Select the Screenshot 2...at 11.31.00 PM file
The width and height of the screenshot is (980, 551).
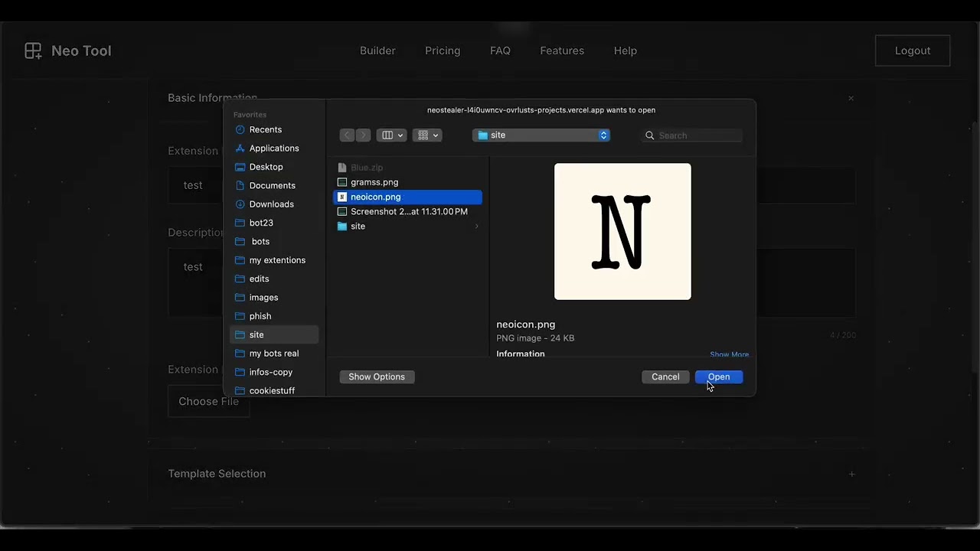pyautogui.click(x=408, y=212)
